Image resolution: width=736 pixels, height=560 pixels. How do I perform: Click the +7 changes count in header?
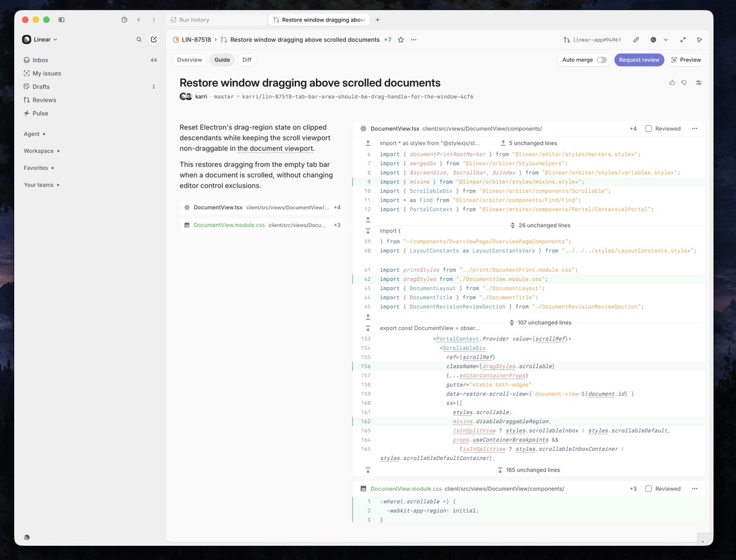(388, 40)
